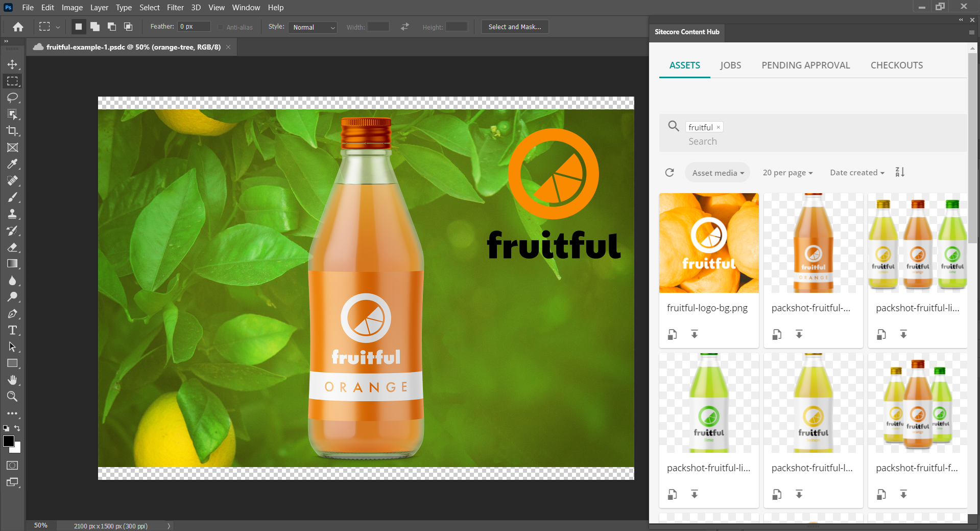
Task: Select the Pen tool
Action: tap(12, 314)
